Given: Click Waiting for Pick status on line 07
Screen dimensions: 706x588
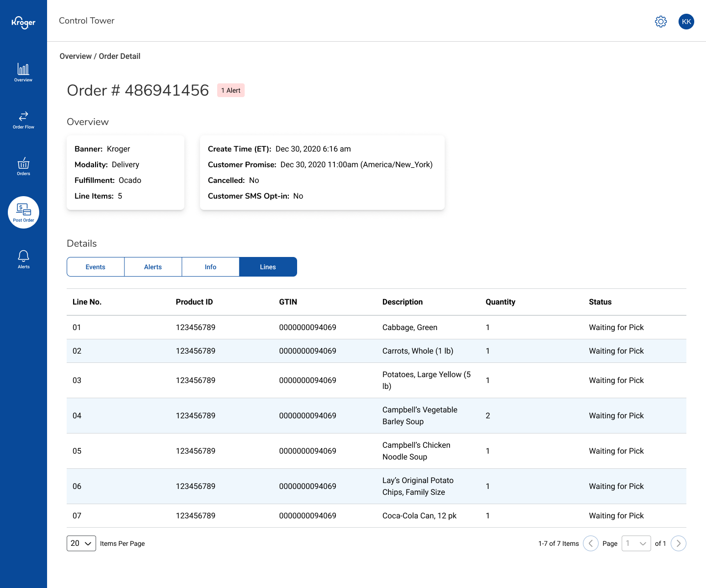Looking at the screenshot, I should (616, 516).
